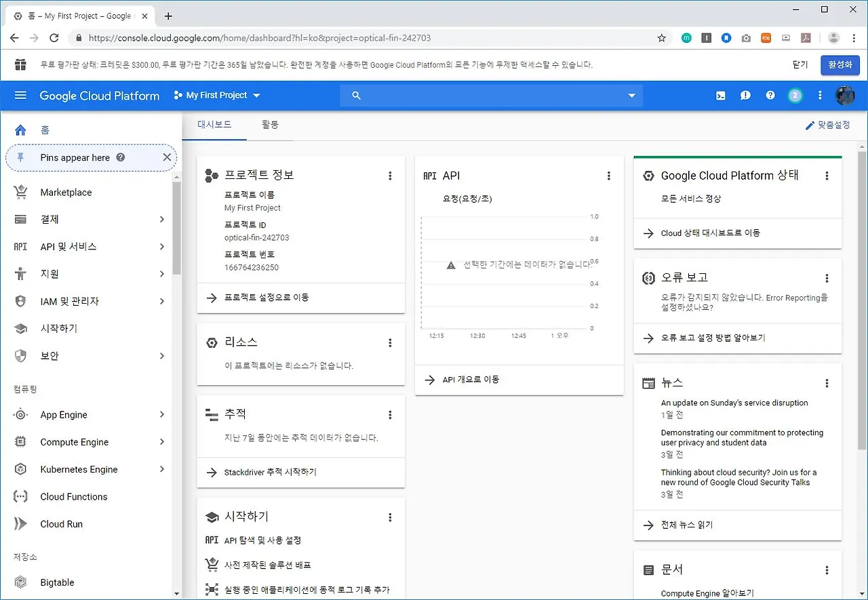Open Cloud Functions in the sidebar
The width and height of the screenshot is (868, 600).
click(x=74, y=497)
